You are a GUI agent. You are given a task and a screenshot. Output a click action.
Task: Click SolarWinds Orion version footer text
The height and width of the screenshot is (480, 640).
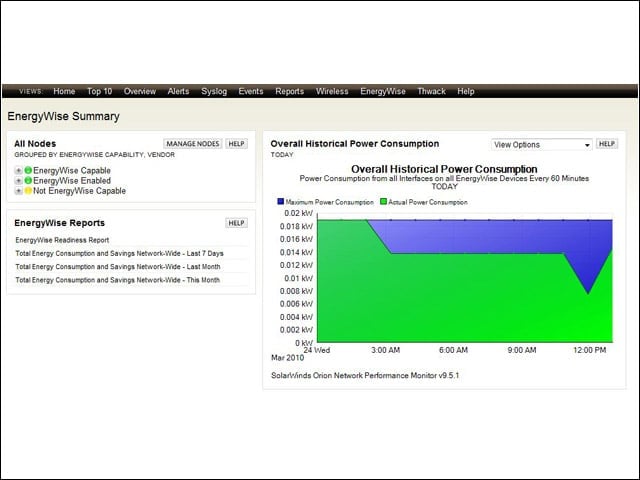[365, 376]
